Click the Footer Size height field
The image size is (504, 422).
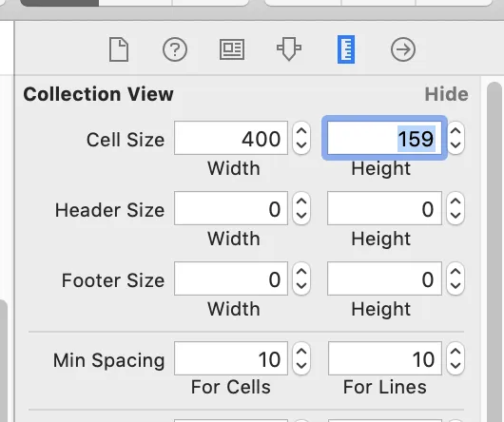pyautogui.click(x=384, y=278)
